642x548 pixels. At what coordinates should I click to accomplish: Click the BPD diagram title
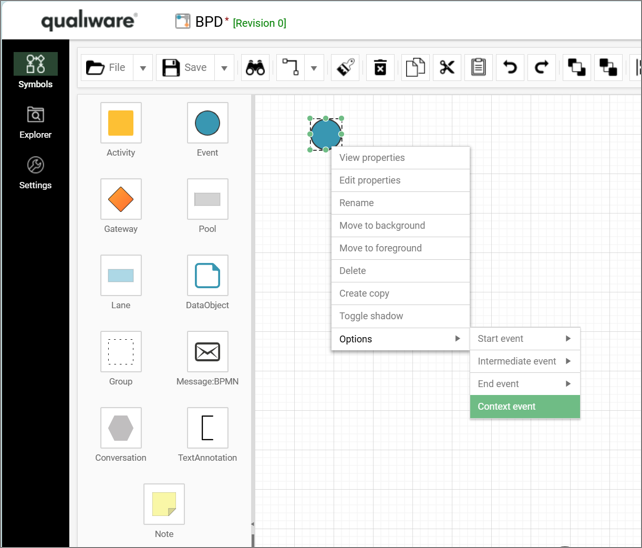tap(209, 22)
